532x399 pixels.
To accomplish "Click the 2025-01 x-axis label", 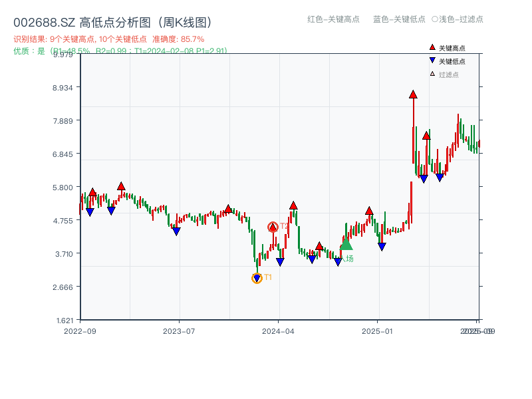I will tap(377, 331).
